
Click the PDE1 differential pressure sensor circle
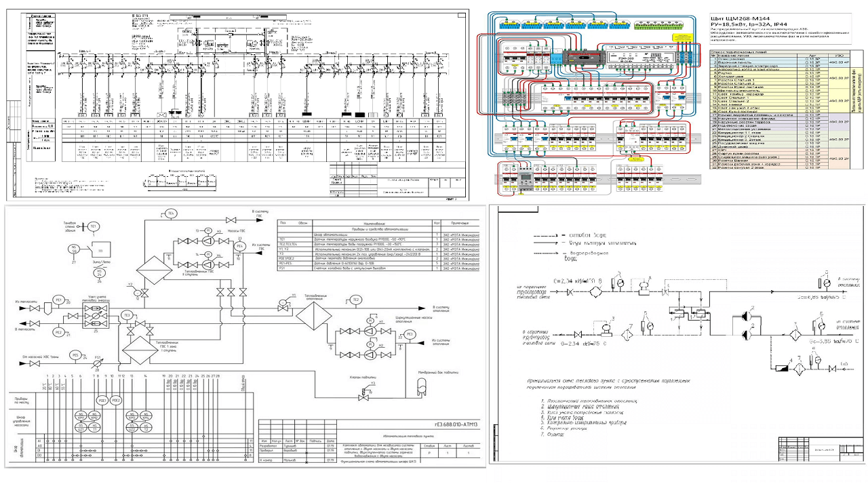click(x=103, y=401)
